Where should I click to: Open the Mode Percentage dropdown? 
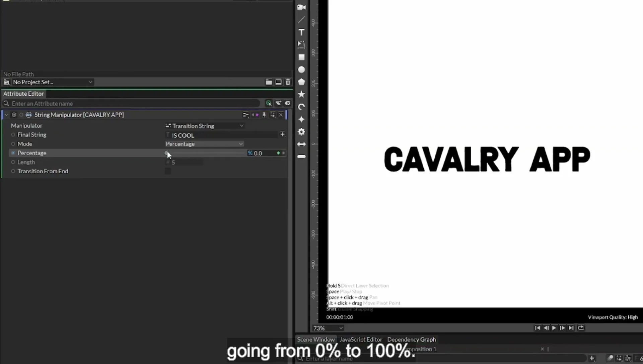point(204,144)
